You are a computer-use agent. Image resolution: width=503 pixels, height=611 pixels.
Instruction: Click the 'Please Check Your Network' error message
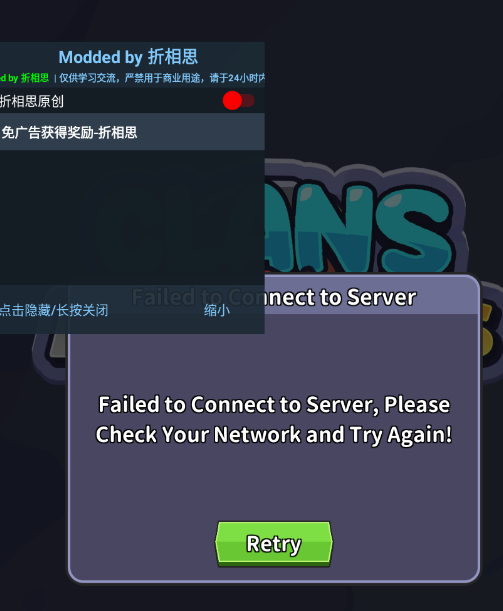click(274, 419)
